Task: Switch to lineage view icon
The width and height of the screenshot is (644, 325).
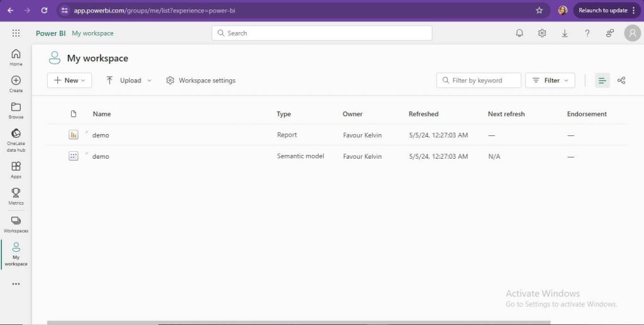Action: click(x=621, y=81)
